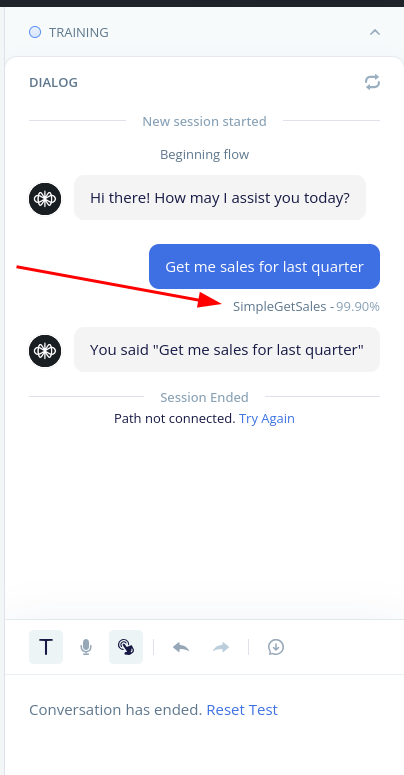Click the DIALOG panel heading

click(x=53, y=83)
